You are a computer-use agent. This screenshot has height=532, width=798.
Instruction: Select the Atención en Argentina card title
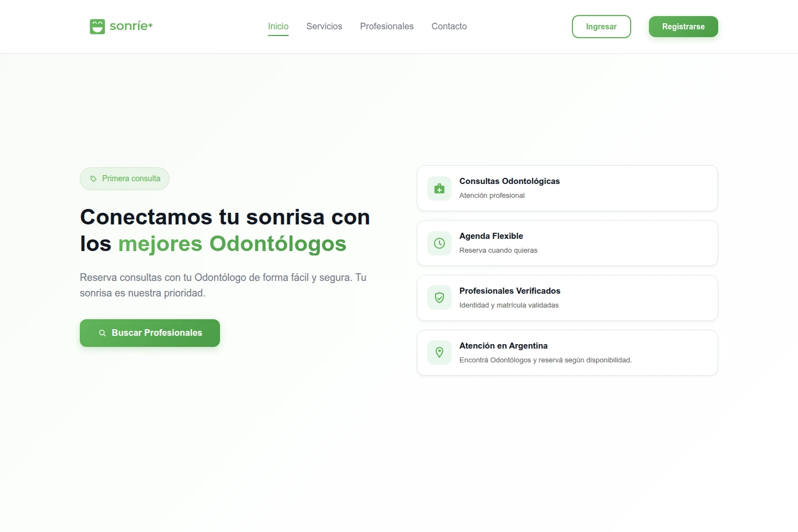503,346
